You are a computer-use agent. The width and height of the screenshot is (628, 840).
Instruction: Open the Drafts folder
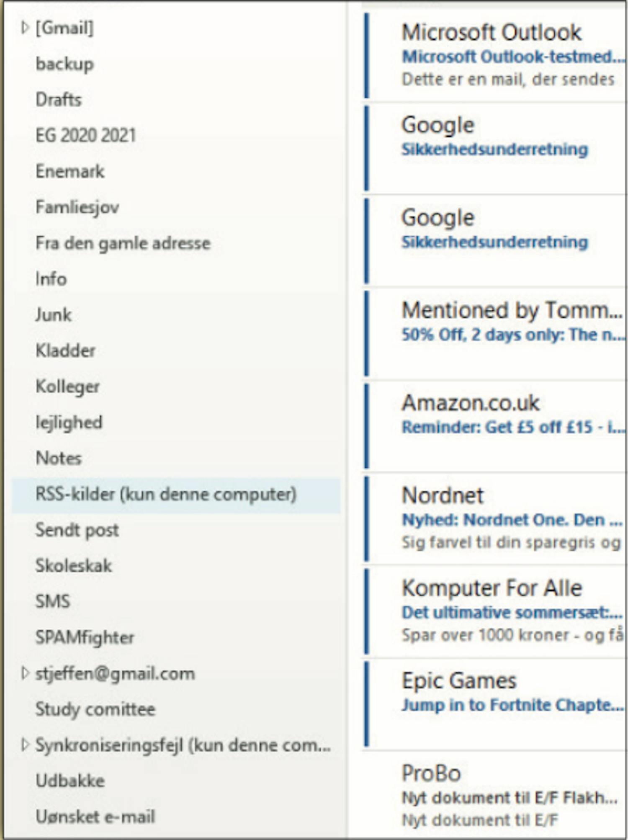[x=59, y=100]
